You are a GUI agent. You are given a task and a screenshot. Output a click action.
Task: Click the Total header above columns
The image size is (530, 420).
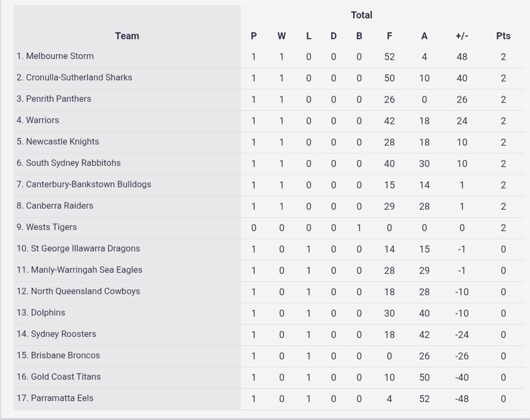[x=361, y=15]
